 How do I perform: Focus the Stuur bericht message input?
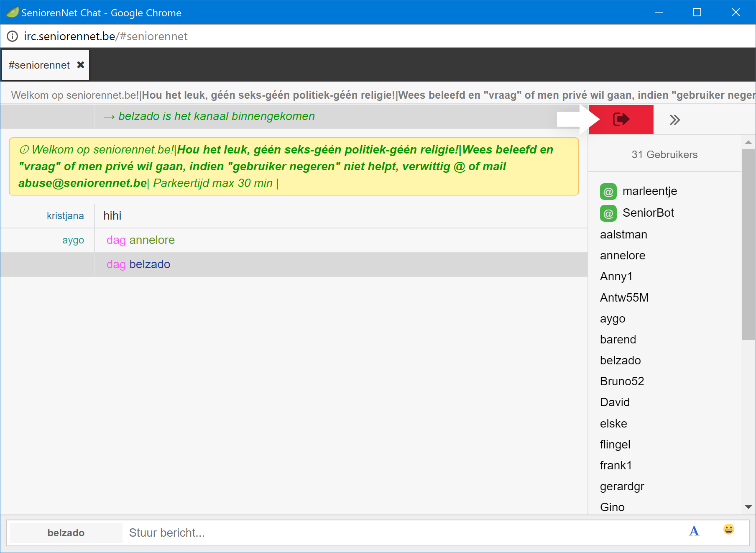[x=401, y=533]
